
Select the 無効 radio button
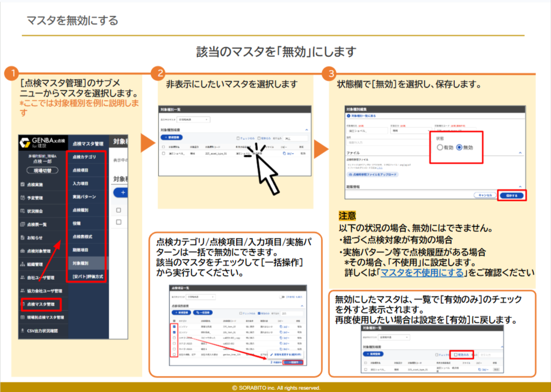[459, 147]
